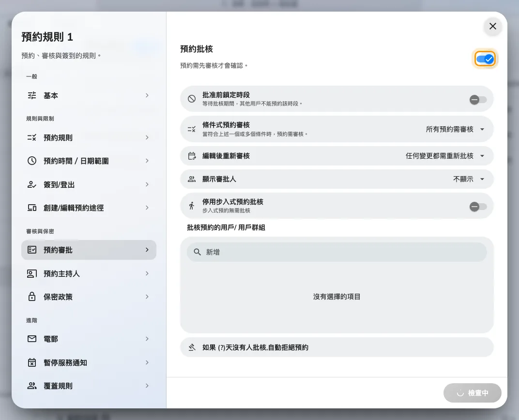Click the devices icon beside 創建/編輯預約途徑
519x420 pixels.
(32, 208)
